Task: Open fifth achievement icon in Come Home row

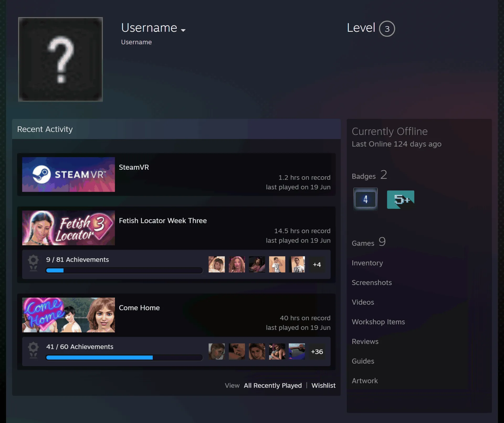Action: [x=297, y=351]
